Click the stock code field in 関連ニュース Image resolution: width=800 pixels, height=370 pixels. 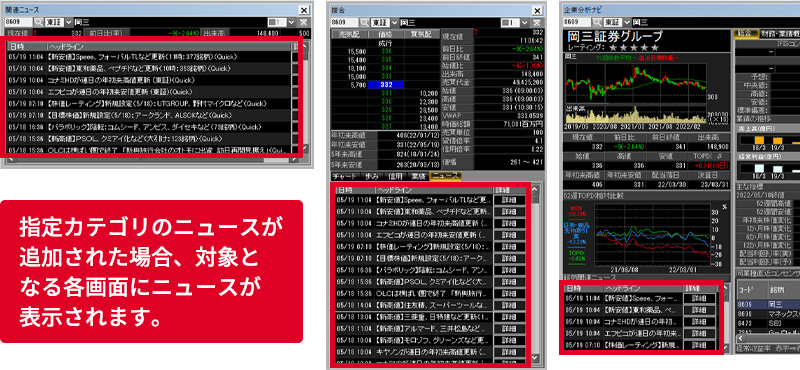pos(18,22)
